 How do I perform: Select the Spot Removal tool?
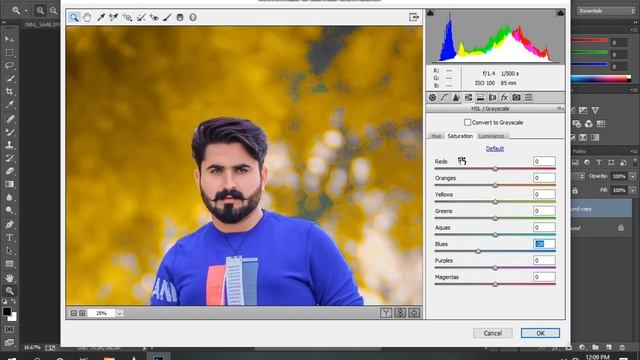click(141, 17)
